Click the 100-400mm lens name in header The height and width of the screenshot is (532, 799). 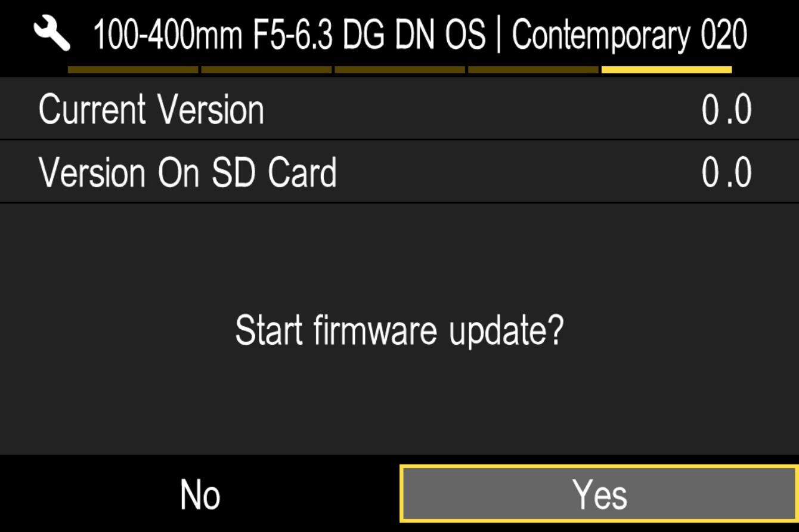pos(168,35)
